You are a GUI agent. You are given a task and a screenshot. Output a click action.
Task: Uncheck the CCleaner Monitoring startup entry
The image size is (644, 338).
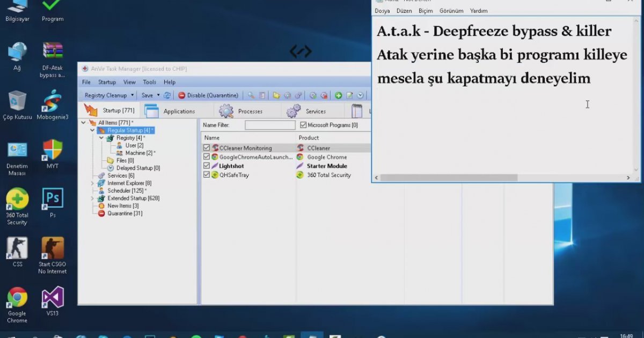tap(207, 148)
